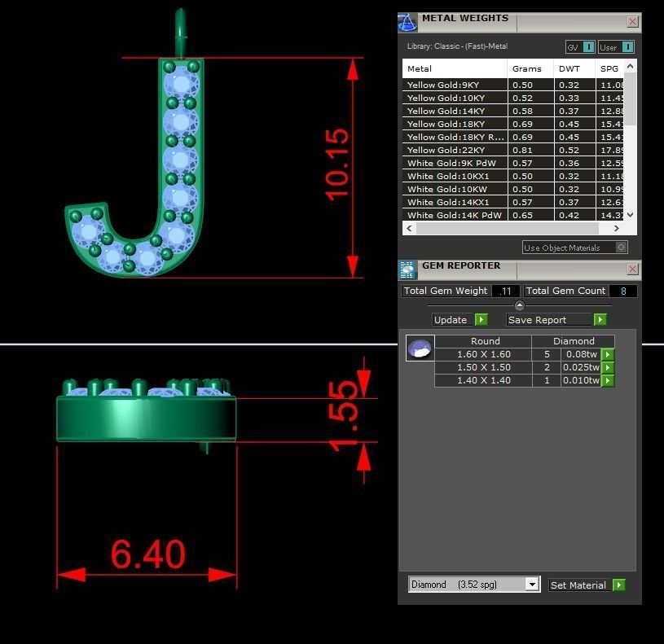Click green arrow next to Set Material
The width and height of the screenshot is (664, 644).
618,585
